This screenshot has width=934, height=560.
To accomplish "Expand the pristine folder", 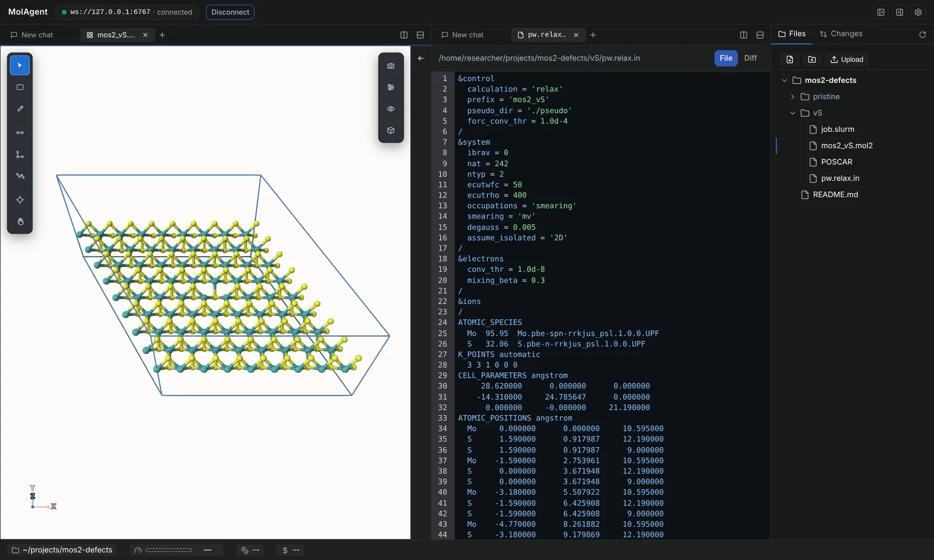I will [793, 97].
